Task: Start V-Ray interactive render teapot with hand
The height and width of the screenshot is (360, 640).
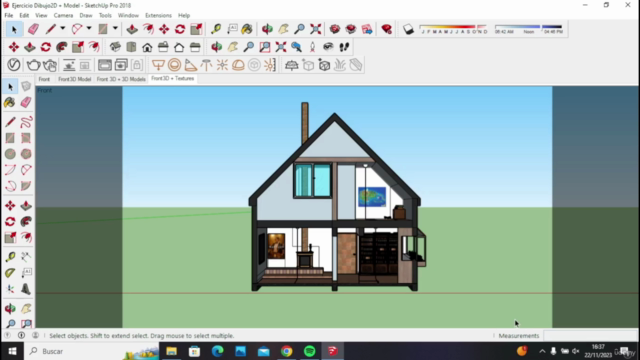Action: point(50,65)
